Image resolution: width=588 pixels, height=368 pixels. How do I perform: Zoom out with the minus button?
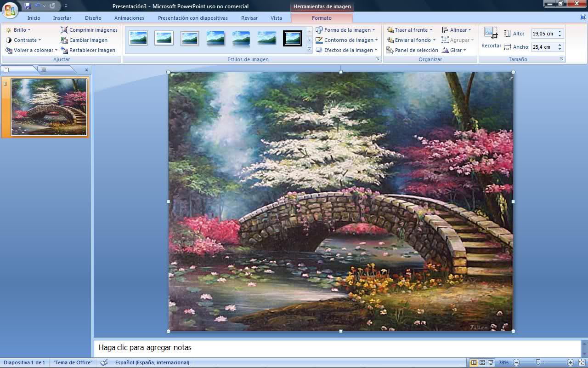point(516,362)
